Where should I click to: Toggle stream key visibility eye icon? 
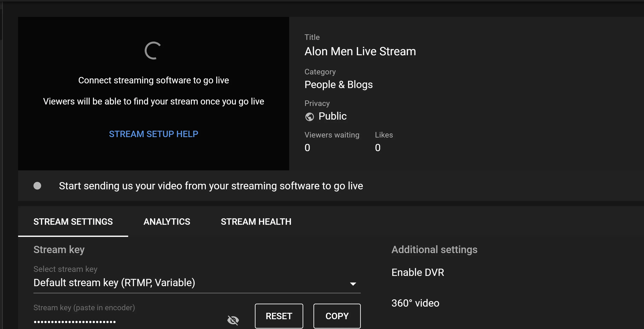[233, 320]
